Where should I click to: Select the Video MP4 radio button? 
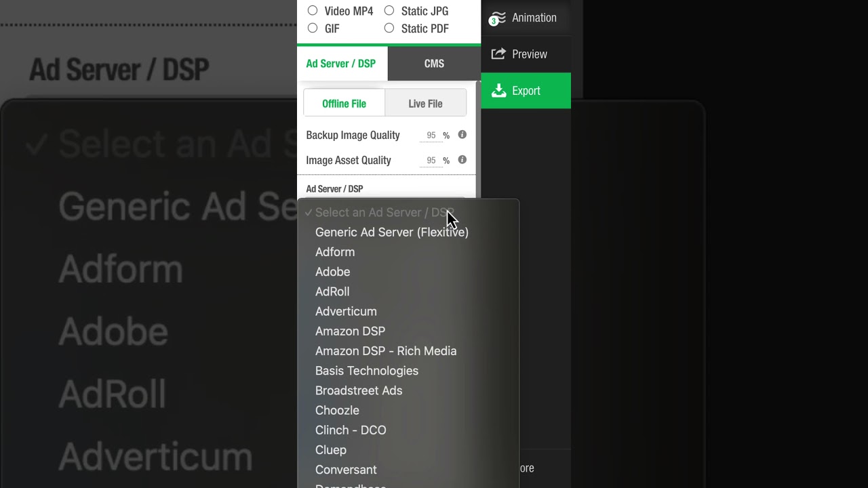[313, 10]
